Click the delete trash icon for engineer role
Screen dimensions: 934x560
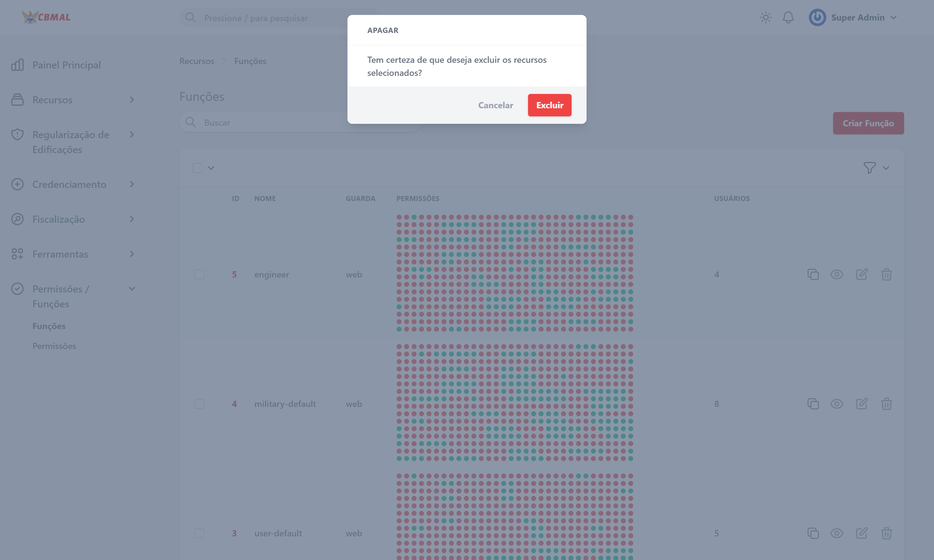tap(886, 274)
